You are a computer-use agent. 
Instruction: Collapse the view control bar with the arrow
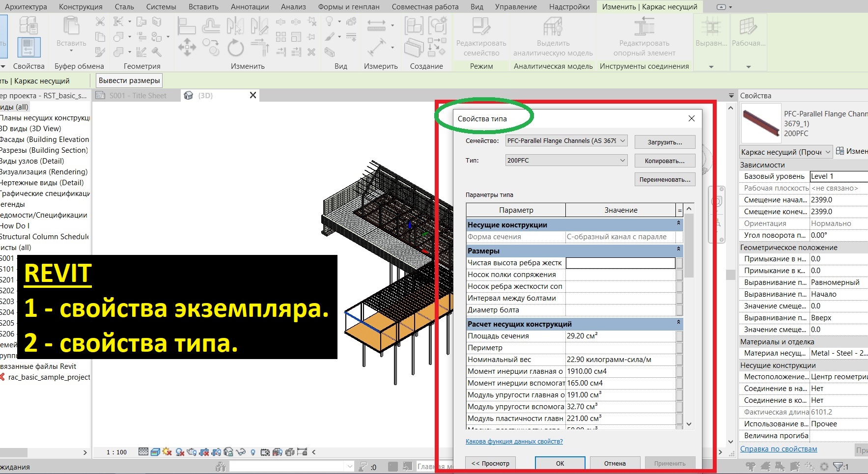click(x=312, y=451)
